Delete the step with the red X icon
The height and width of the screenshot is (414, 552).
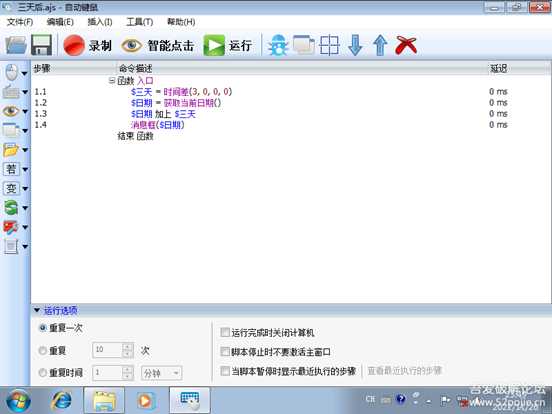coord(406,45)
